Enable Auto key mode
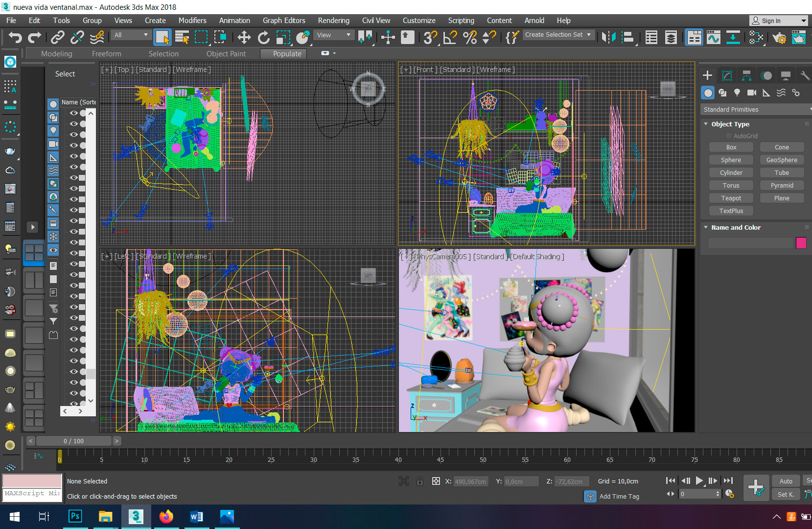Image resolution: width=812 pixels, height=529 pixels. 786,481
